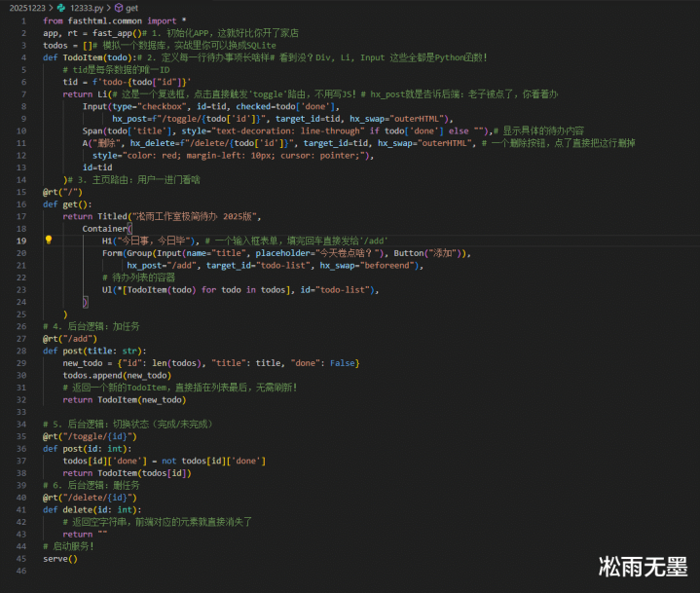700x593 pixels.
Task: Click 'fasthtml.common' in import line
Action: tap(105, 21)
